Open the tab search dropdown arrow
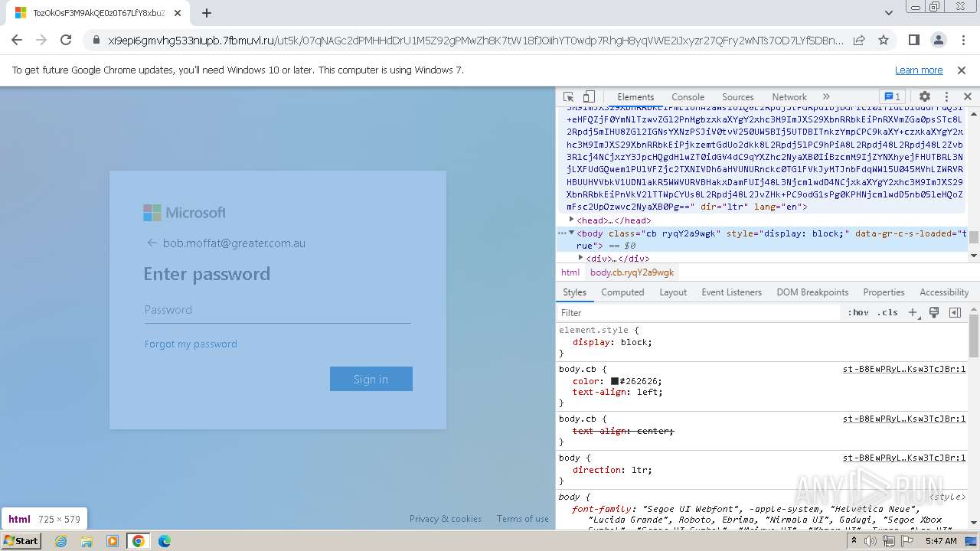 [888, 12]
